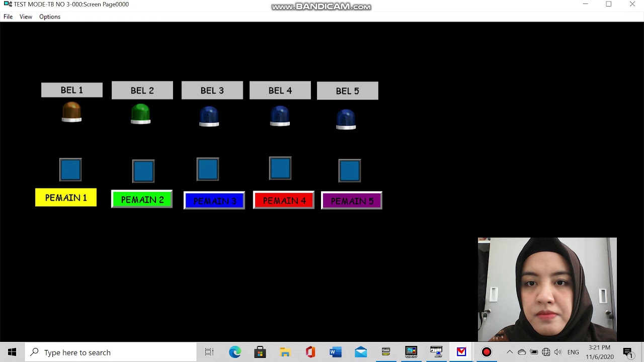Toggle the blue switch above PEMAIN 1

70,169
